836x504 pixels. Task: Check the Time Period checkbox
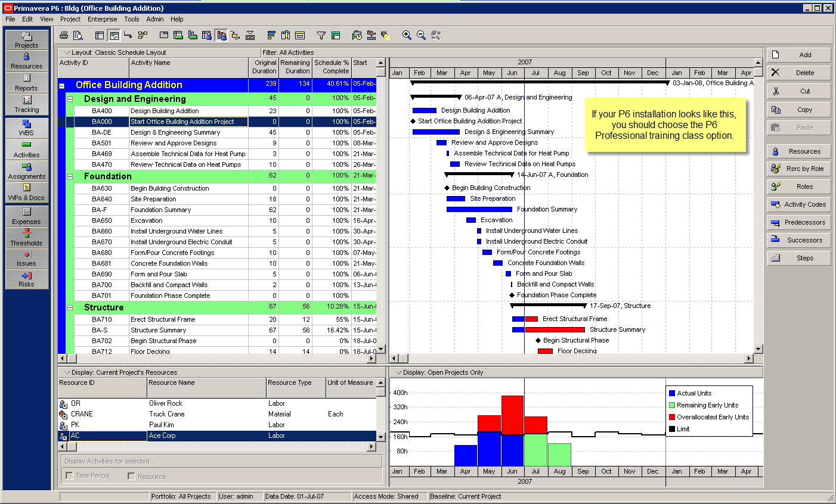[70, 475]
